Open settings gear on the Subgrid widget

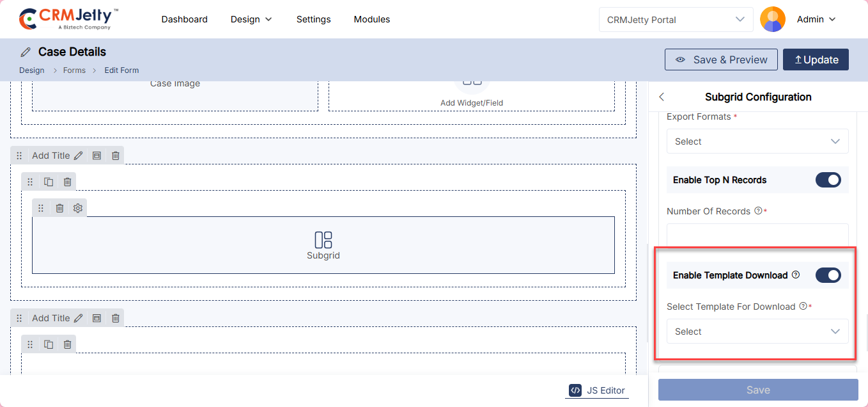click(x=78, y=208)
